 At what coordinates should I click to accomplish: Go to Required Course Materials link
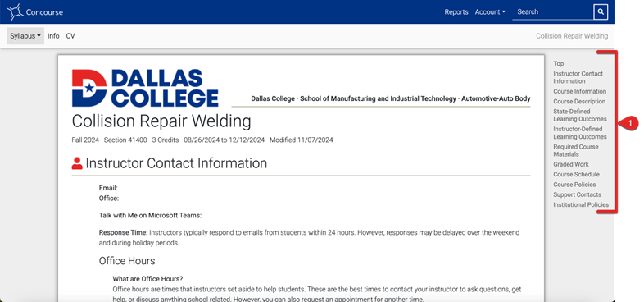click(576, 150)
